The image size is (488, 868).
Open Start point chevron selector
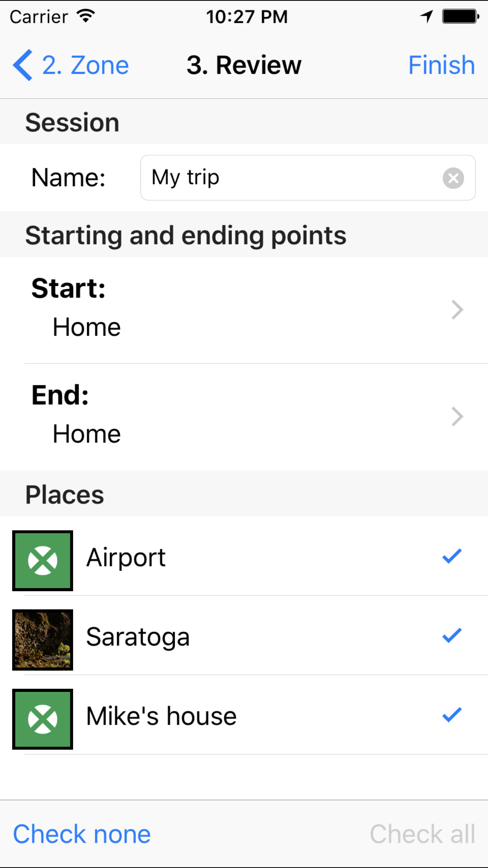457,310
